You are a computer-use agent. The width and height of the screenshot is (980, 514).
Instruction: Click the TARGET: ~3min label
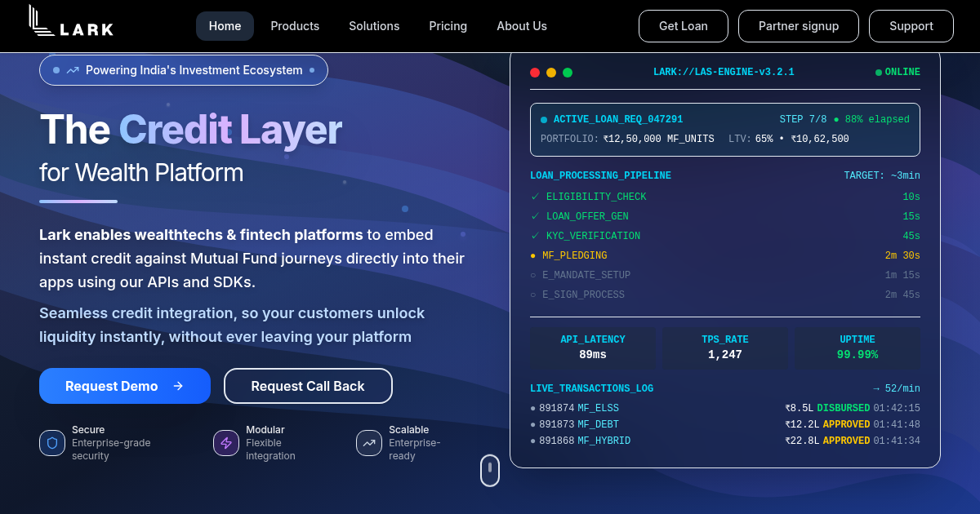click(x=882, y=175)
